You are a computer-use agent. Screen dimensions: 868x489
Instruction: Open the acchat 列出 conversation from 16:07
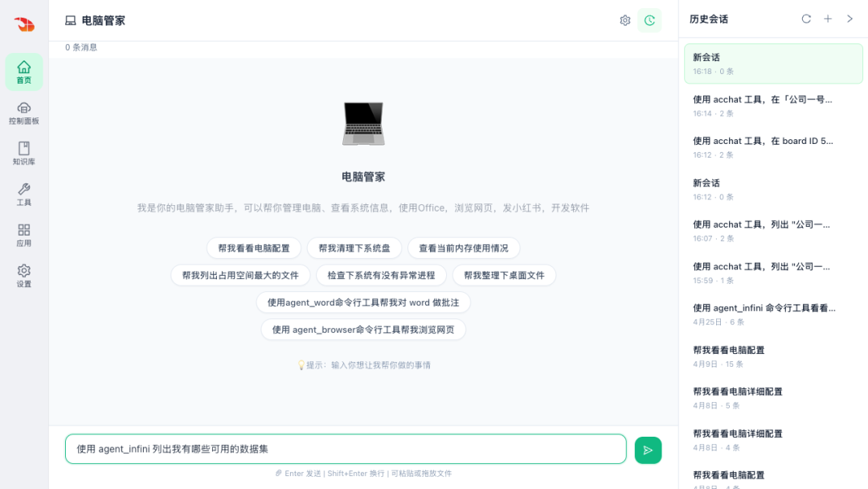pos(773,231)
